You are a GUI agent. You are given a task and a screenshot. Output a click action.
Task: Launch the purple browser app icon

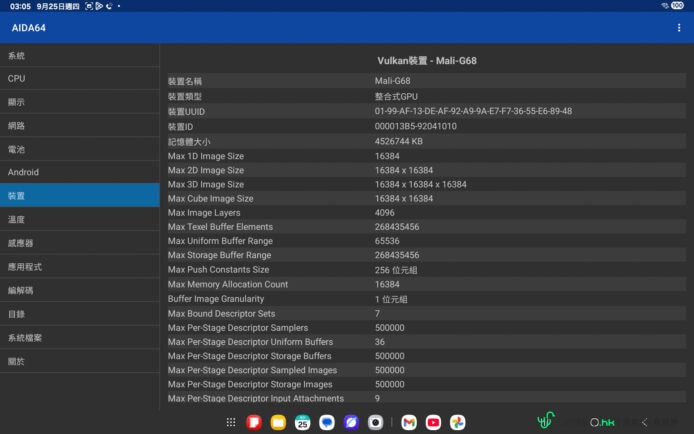click(351, 423)
